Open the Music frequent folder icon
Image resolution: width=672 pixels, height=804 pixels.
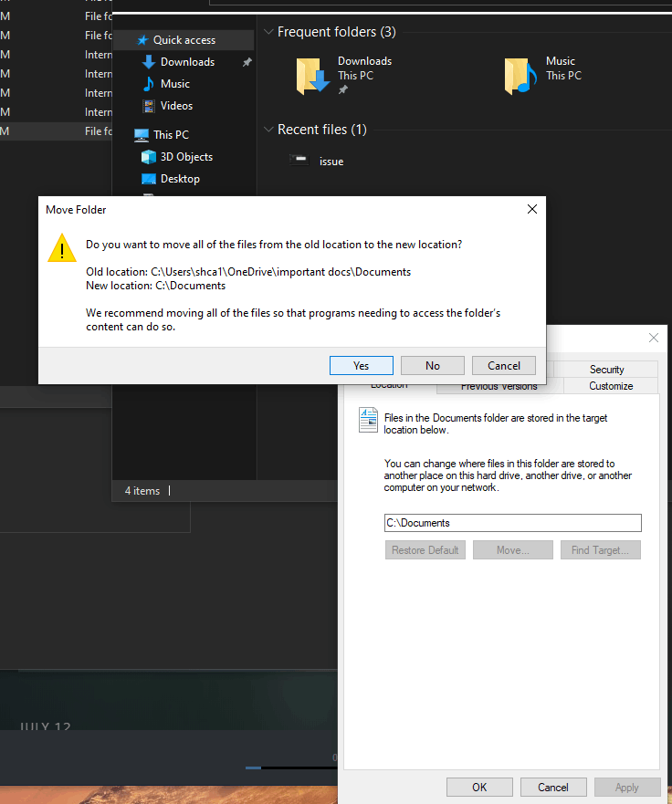(x=520, y=76)
